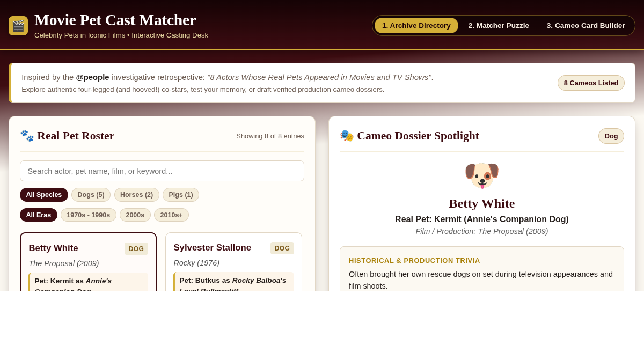The image size is (644, 338).
Task: Click 'Pet: Butkus as Rocky Balboa's' text
Action: (233, 280)
